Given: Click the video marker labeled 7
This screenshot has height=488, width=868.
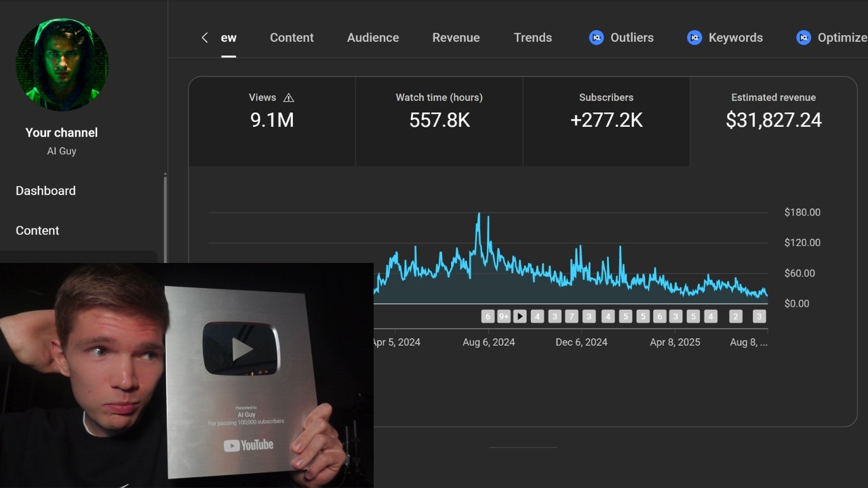Looking at the screenshot, I should (571, 317).
